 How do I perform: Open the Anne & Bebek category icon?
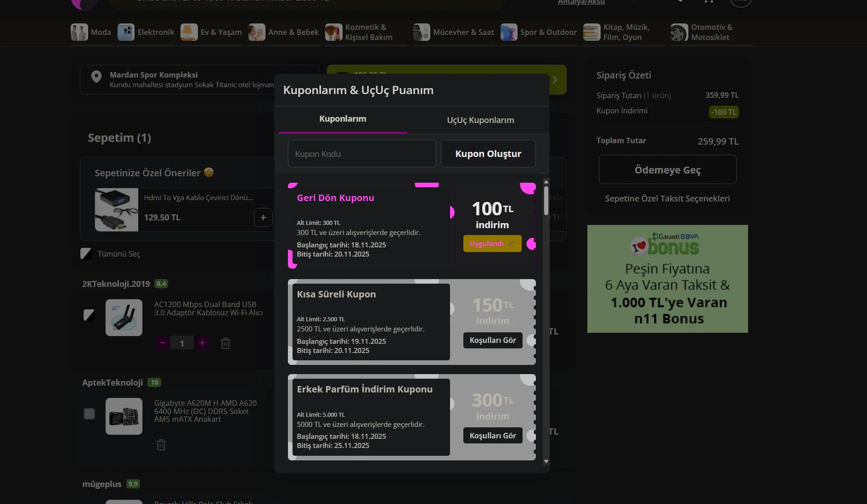[x=257, y=32]
